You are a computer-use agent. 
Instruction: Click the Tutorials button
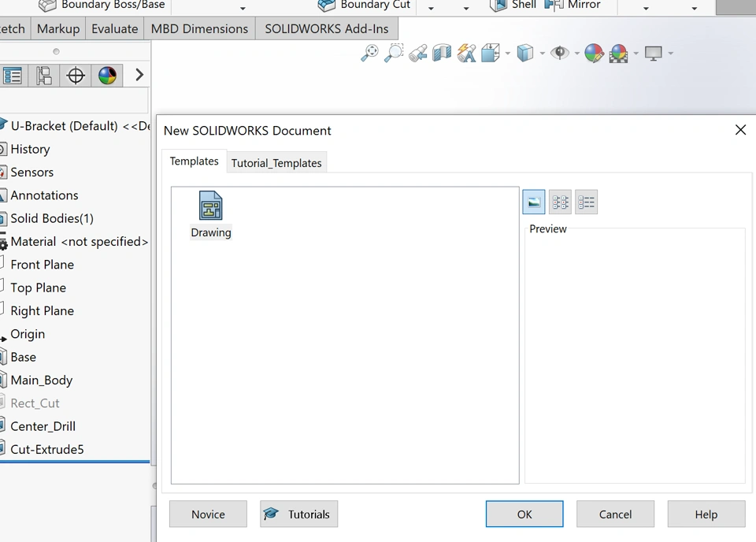coord(299,514)
